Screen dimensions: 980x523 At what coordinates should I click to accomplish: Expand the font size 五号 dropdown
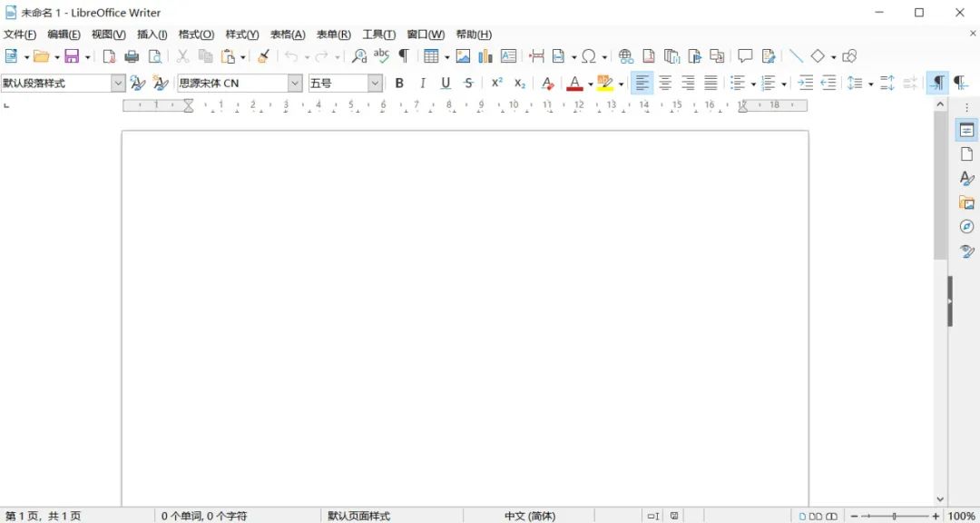pyautogui.click(x=375, y=84)
